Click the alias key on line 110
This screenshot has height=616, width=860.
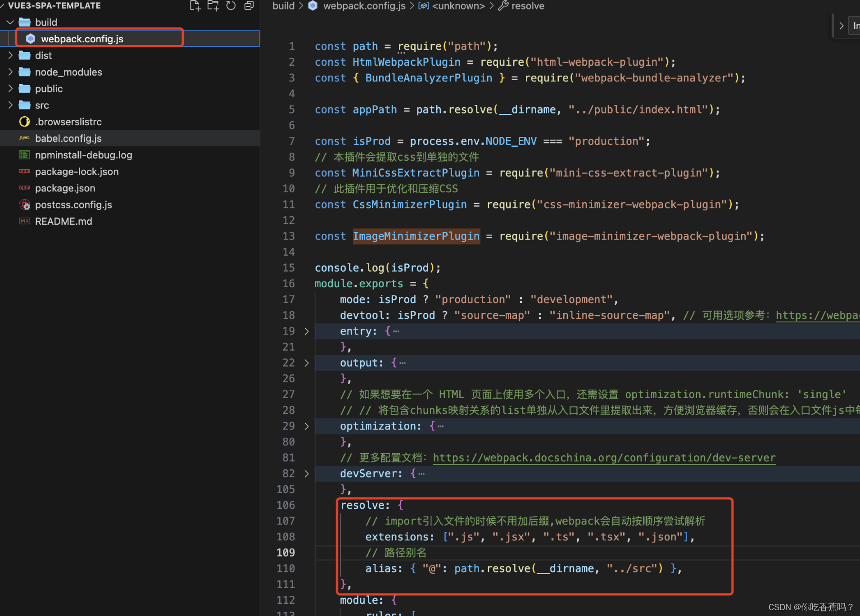[x=381, y=569]
